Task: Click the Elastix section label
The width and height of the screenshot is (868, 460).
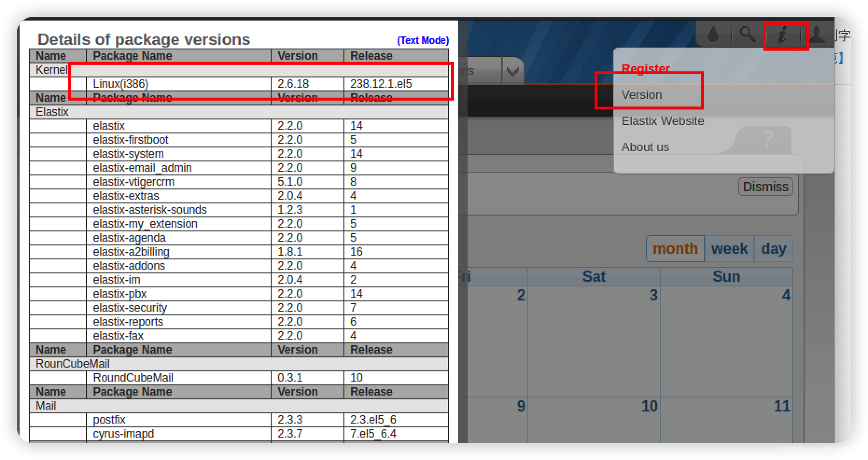Action: point(52,112)
